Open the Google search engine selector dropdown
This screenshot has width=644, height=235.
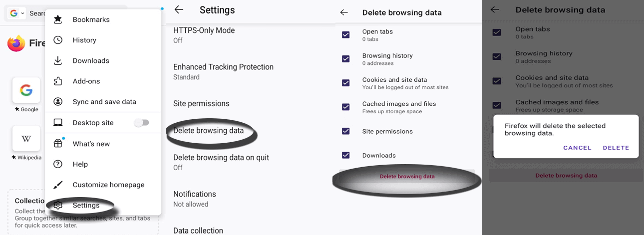[x=16, y=13]
